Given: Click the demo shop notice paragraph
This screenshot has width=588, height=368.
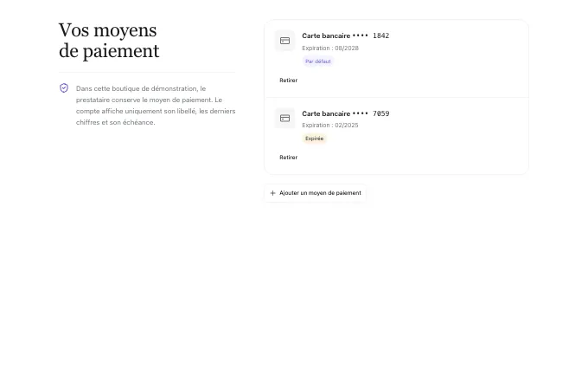Looking at the screenshot, I should 156,106.
